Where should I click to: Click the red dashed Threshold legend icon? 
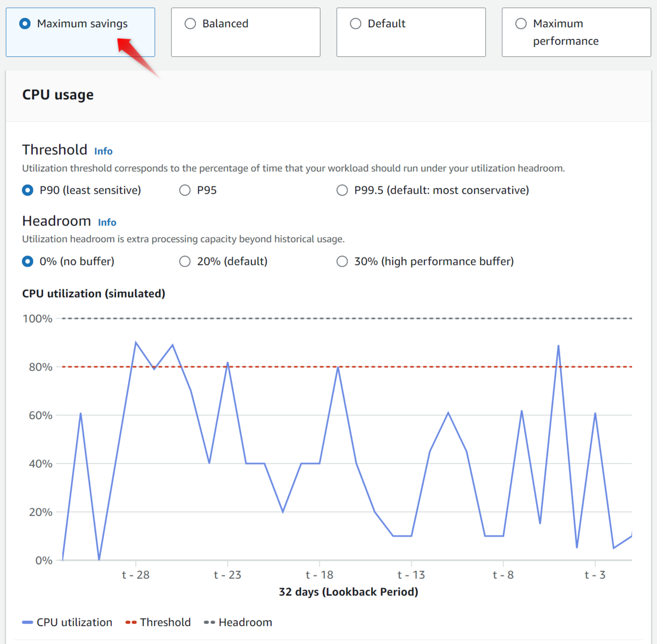[x=130, y=622]
